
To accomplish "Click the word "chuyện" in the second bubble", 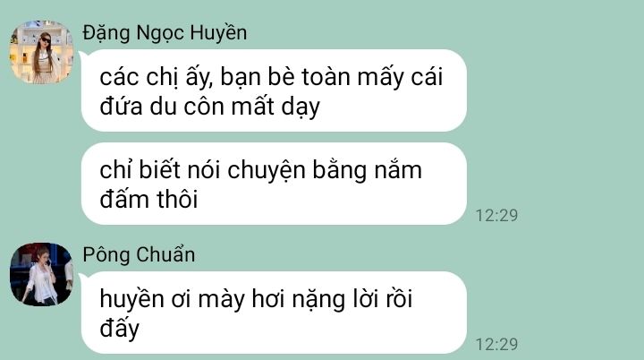I will tap(267, 171).
